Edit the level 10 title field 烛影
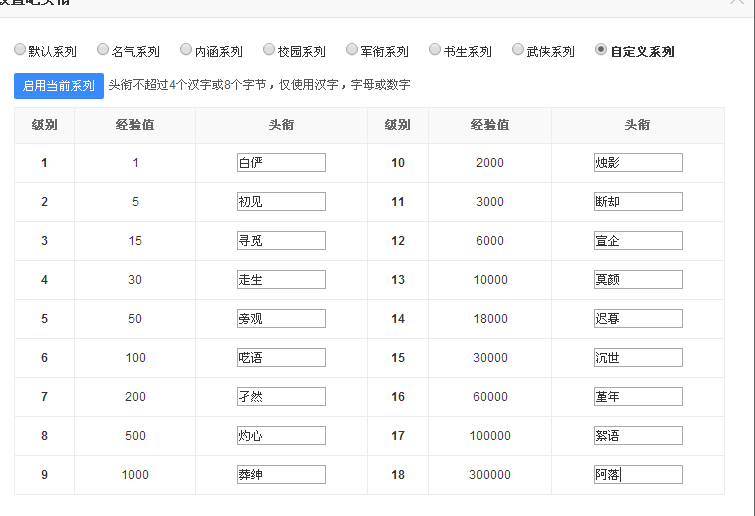This screenshot has width=755, height=516. 638,162
